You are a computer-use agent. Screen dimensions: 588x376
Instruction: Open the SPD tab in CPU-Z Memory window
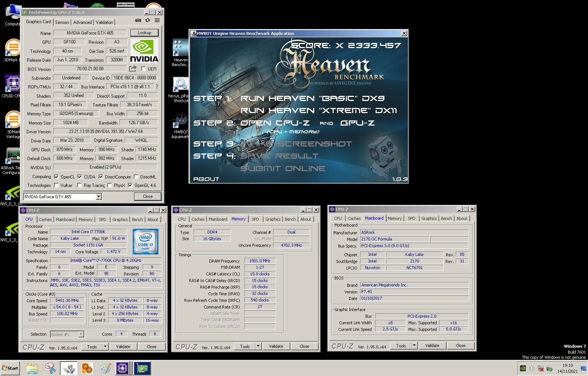click(x=255, y=219)
